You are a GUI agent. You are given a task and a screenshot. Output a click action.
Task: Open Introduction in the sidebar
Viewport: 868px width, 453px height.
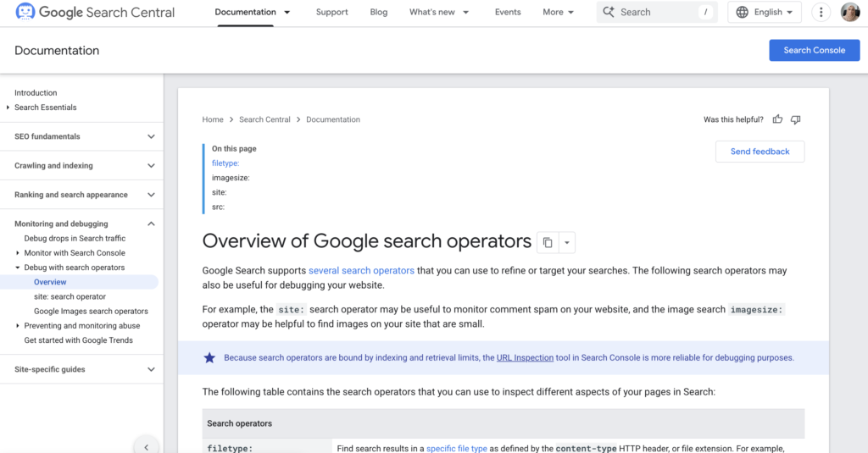[36, 93]
